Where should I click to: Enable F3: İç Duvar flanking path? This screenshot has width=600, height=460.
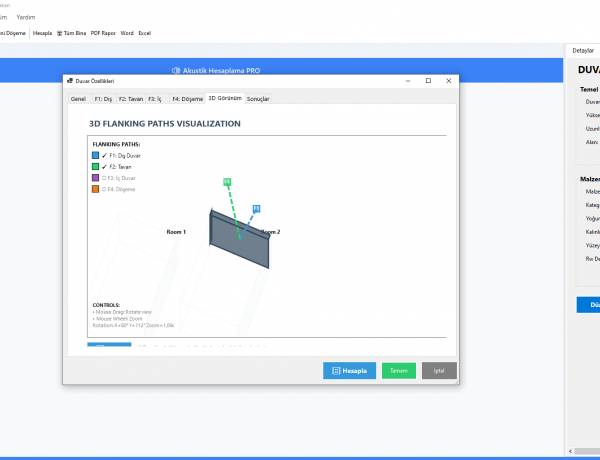[103, 178]
